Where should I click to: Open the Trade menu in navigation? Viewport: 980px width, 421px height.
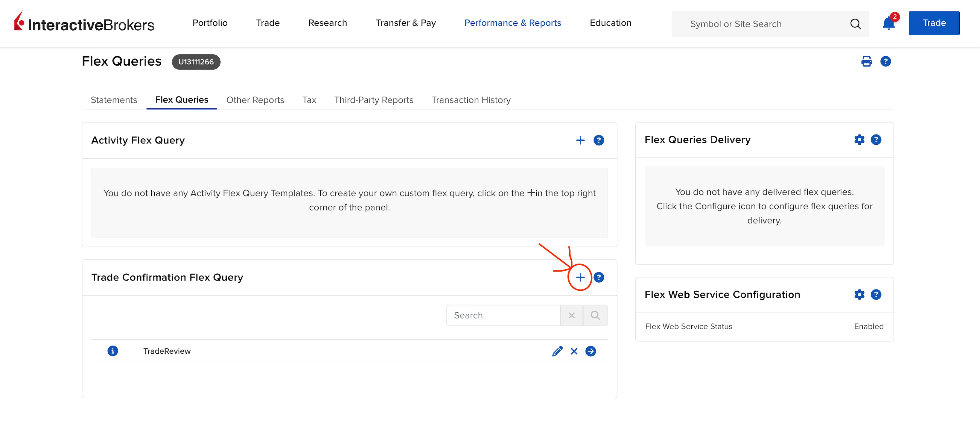click(x=268, y=23)
